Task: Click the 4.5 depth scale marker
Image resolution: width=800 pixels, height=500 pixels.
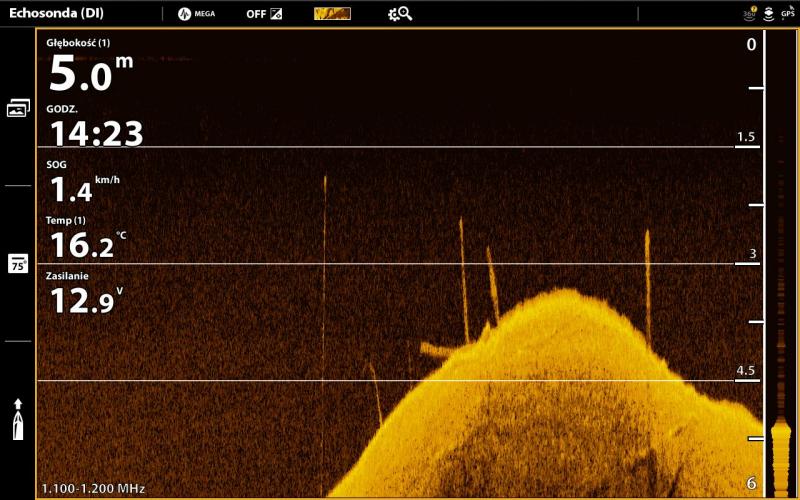Action: [746, 371]
